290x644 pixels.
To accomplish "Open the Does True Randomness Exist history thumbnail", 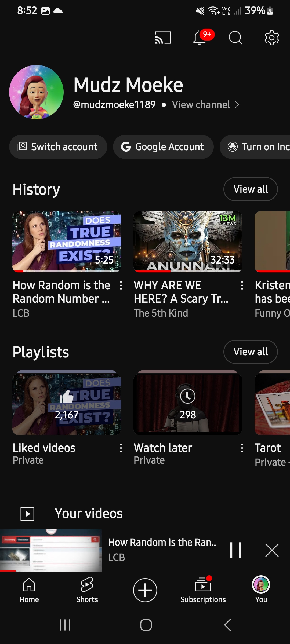I will click(67, 241).
